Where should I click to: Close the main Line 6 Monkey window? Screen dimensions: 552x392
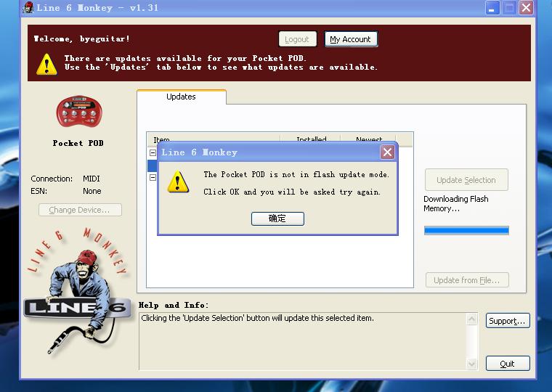527,8
